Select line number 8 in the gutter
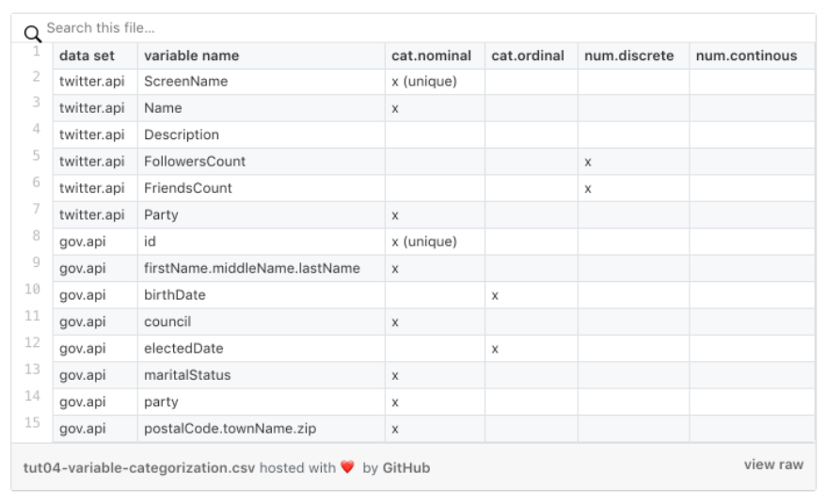826x504 pixels. click(36, 237)
